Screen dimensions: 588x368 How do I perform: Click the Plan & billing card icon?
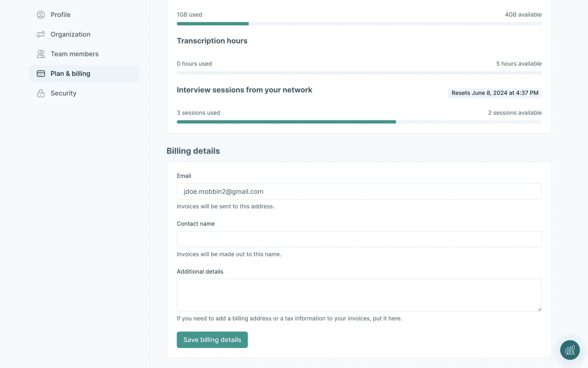click(41, 74)
